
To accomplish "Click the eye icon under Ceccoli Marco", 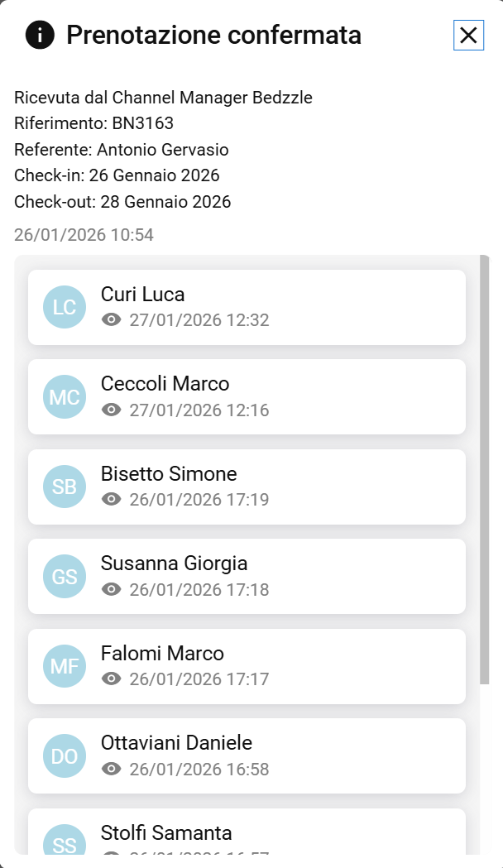I will click(x=112, y=410).
